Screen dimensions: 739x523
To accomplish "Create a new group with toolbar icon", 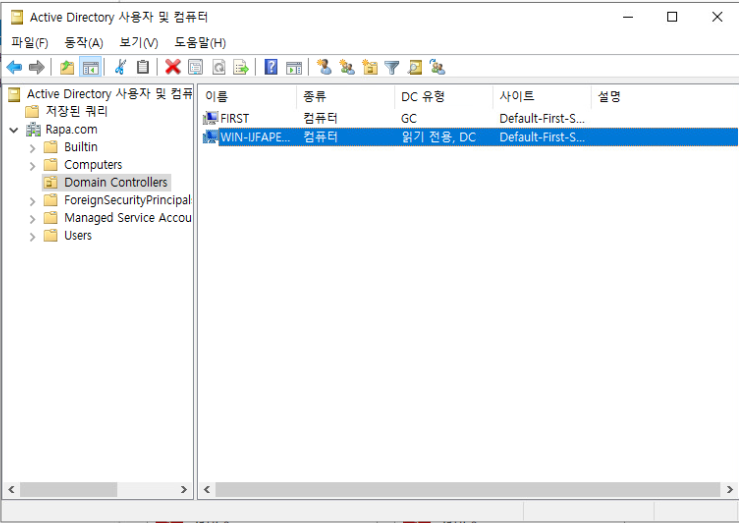I will point(347,67).
